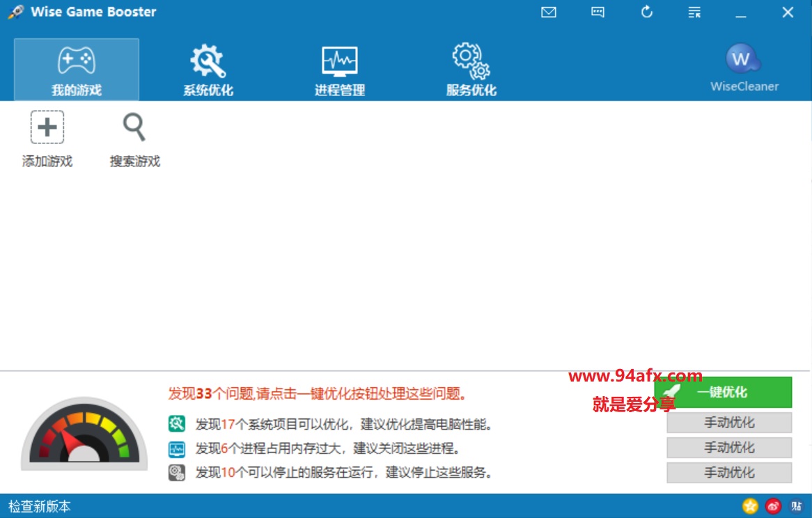Click the refresh icon in title bar
The image size is (812, 518).
pyautogui.click(x=647, y=11)
